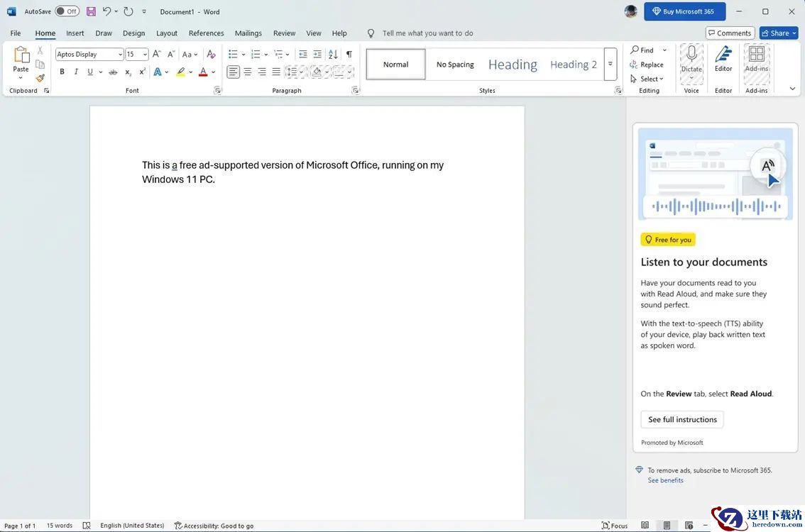
Task: Select the Format Painter brush
Action: (40, 78)
